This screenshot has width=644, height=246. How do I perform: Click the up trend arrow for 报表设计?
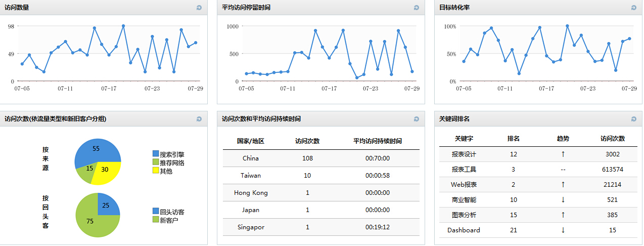[563, 154]
